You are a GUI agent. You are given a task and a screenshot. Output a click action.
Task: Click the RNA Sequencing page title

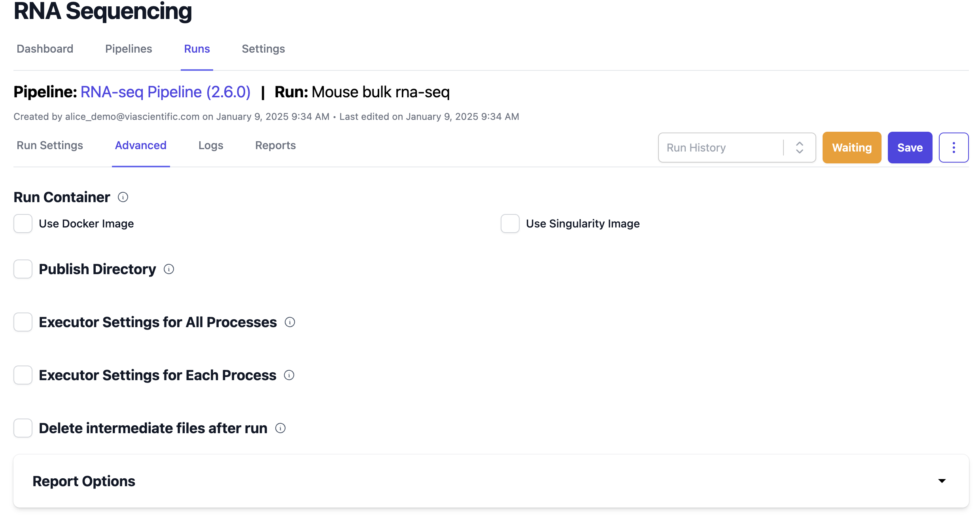(x=103, y=11)
